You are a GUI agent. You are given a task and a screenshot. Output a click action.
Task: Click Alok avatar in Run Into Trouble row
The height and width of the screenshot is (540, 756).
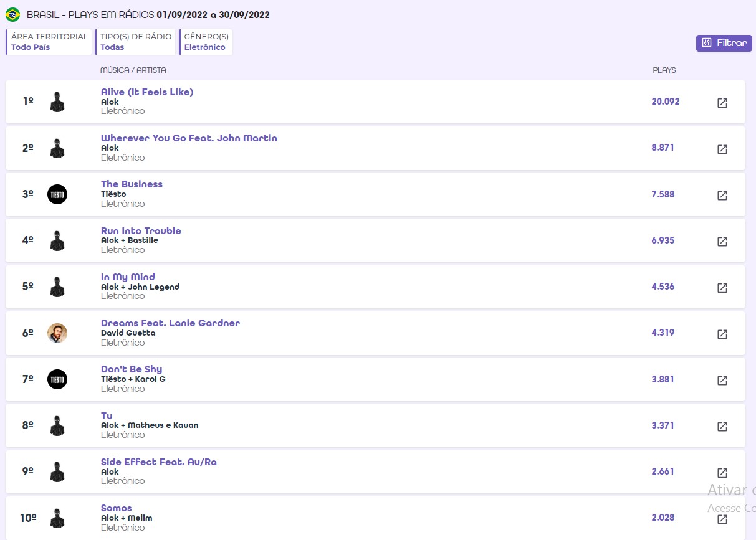tap(57, 241)
